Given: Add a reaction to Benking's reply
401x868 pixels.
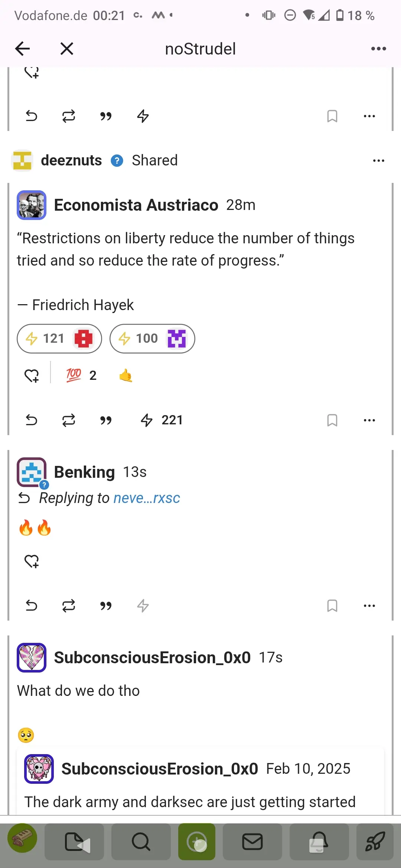Looking at the screenshot, I should coord(32,561).
